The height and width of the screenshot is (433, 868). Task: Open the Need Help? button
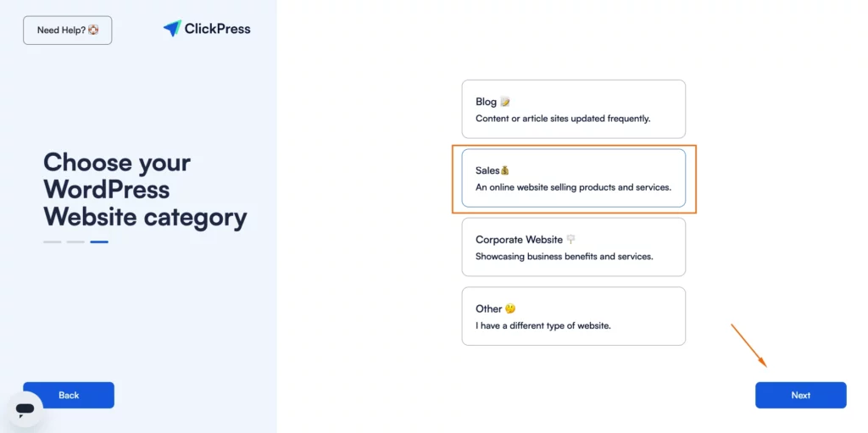click(x=68, y=30)
